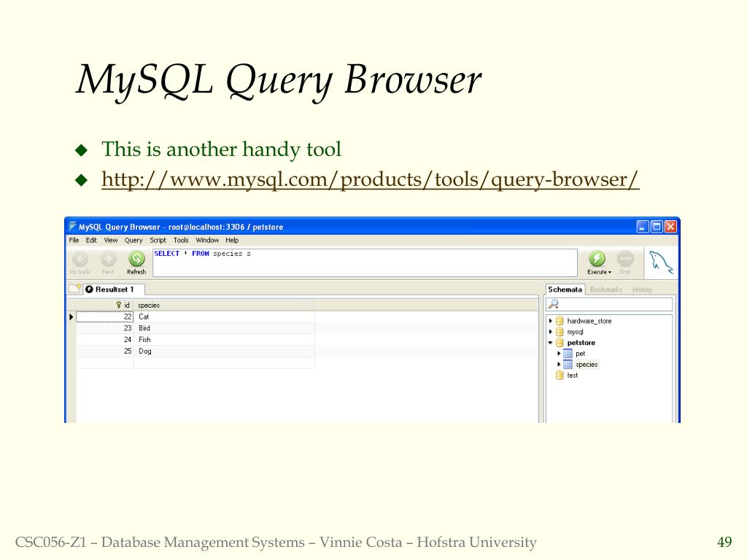Open the Window menu

point(207,241)
